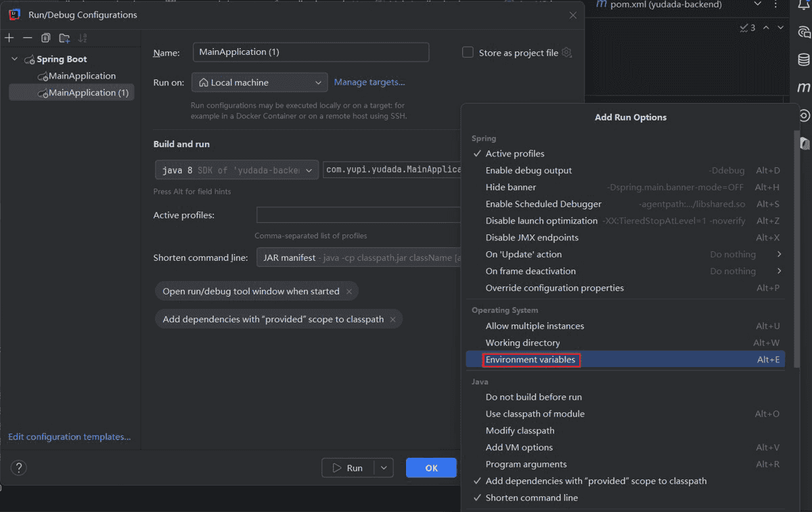Open the Notifications bell panel
This screenshot has width=812, height=512.
pos(804,5)
